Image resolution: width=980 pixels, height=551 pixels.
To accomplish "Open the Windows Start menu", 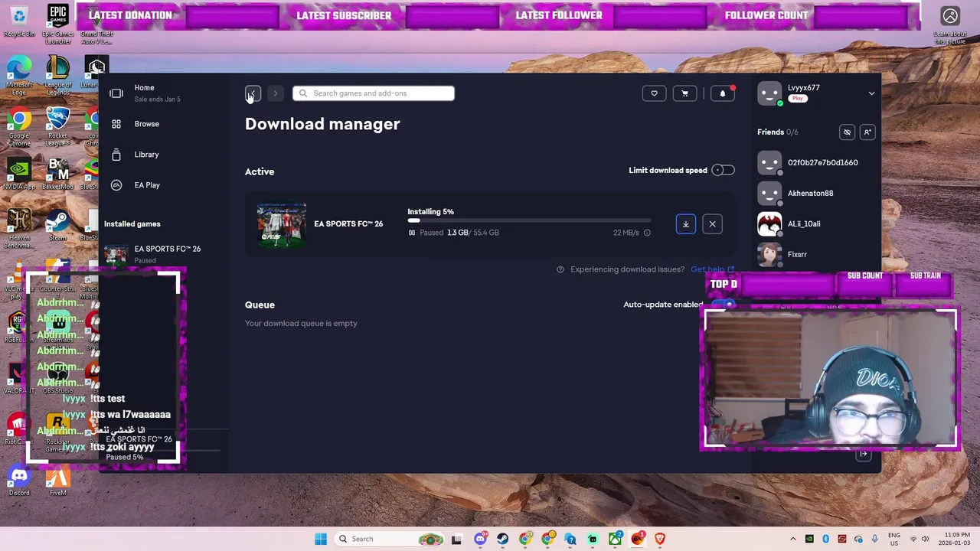I will (321, 539).
